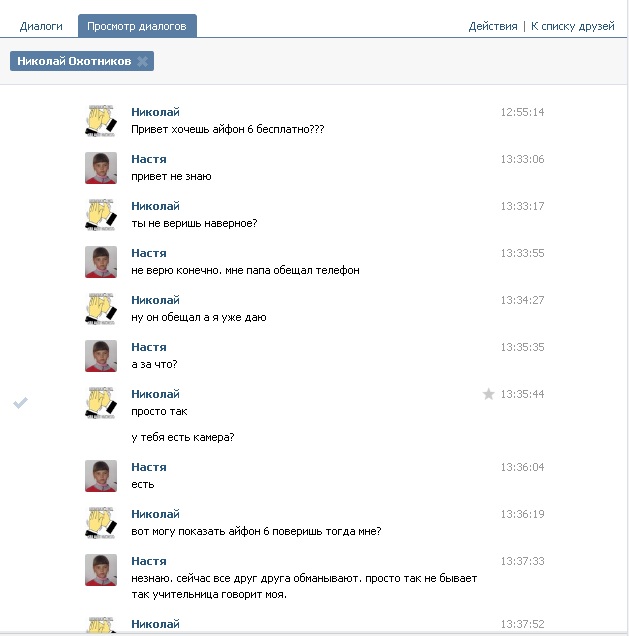Switch to the Диалоги tab
629x636 pixels.
pos(41,26)
